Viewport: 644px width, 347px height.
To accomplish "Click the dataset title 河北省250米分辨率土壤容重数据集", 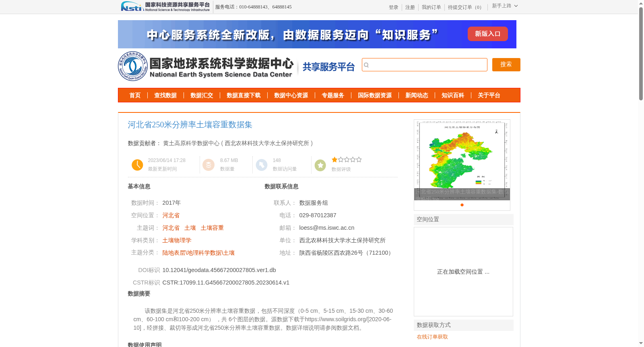I will (190, 125).
